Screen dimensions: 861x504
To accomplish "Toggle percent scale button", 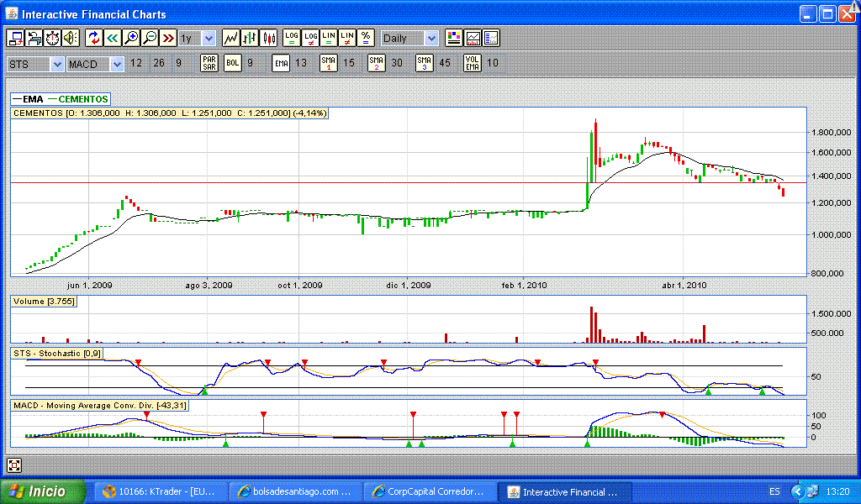I will pos(366,39).
